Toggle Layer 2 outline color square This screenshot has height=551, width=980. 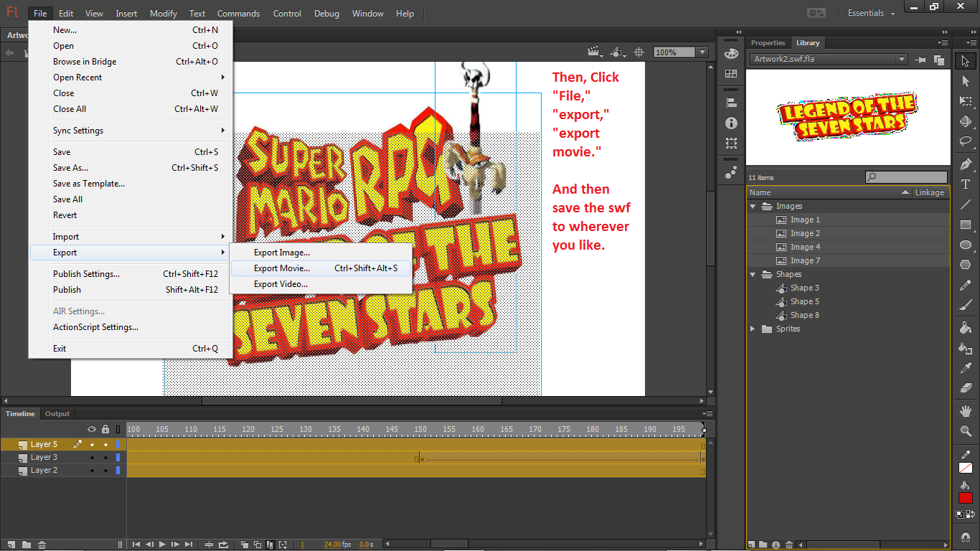[118, 471]
